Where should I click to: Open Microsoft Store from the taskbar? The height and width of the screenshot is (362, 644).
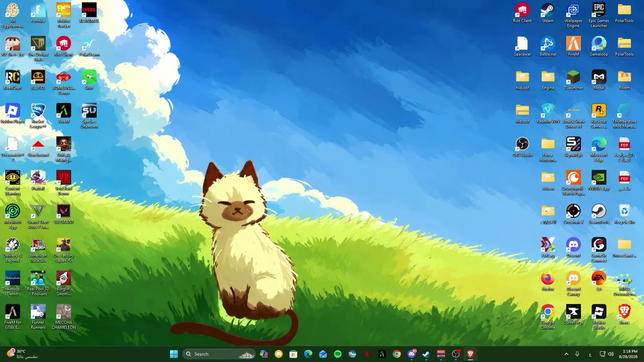pos(293,354)
